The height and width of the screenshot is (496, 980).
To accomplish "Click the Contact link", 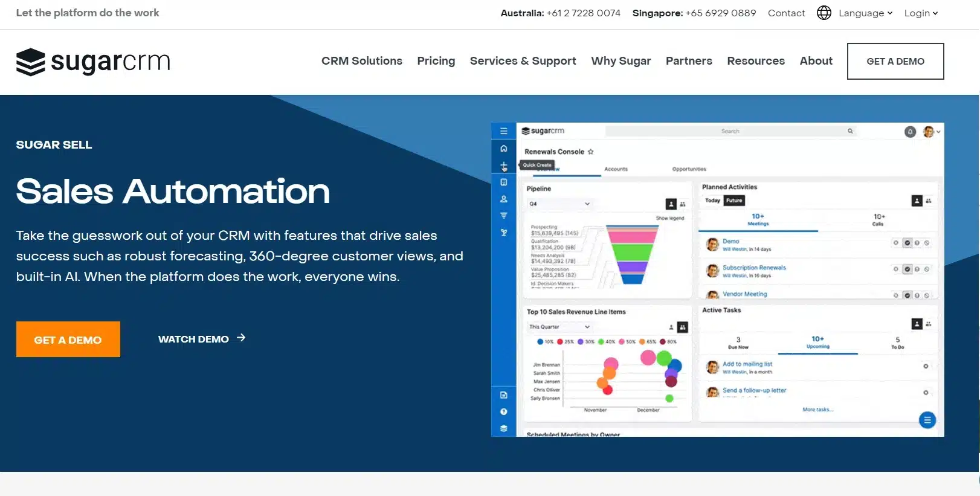I will [x=786, y=13].
